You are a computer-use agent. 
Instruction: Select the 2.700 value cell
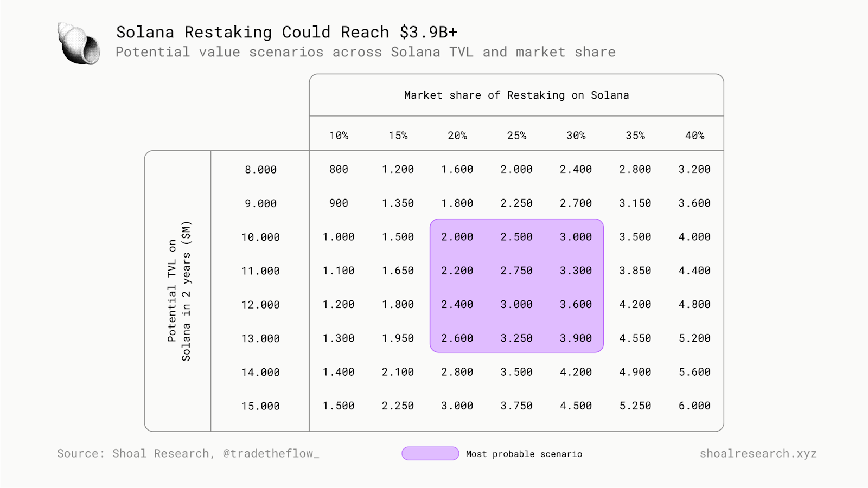pyautogui.click(x=576, y=203)
